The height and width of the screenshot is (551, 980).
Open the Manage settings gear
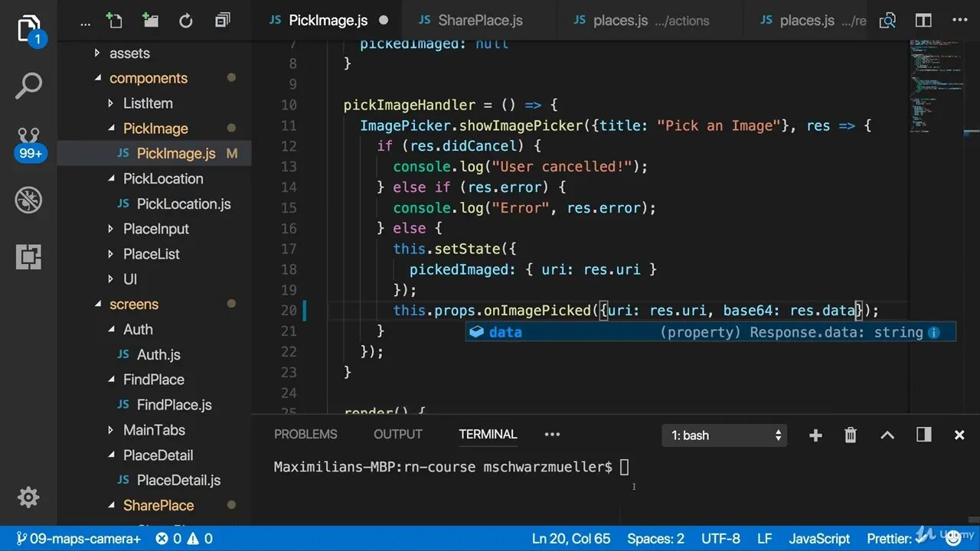[x=28, y=497]
